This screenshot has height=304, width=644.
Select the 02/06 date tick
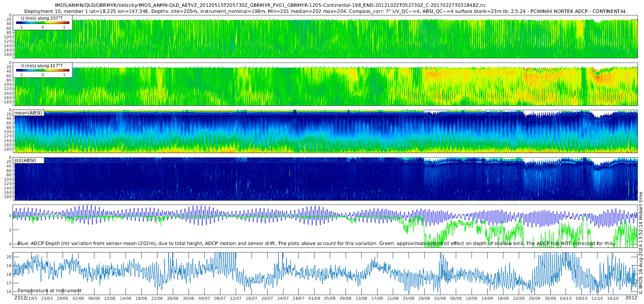(x=78, y=298)
